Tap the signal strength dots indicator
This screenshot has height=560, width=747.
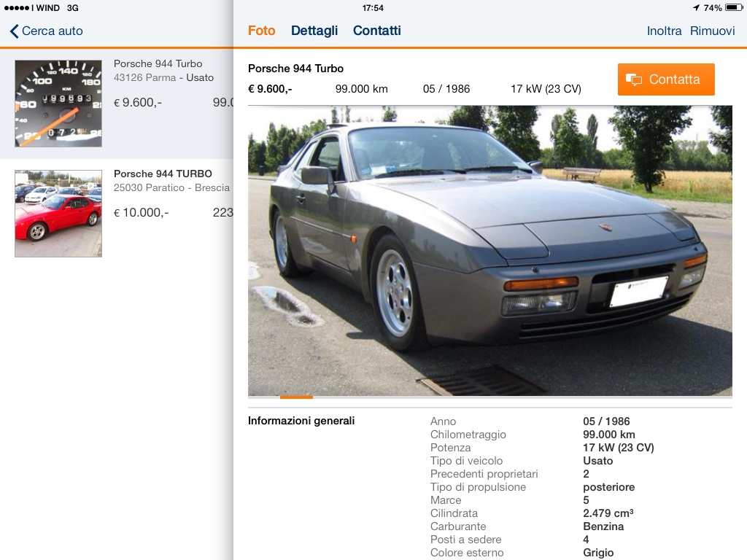pyautogui.click(x=17, y=8)
